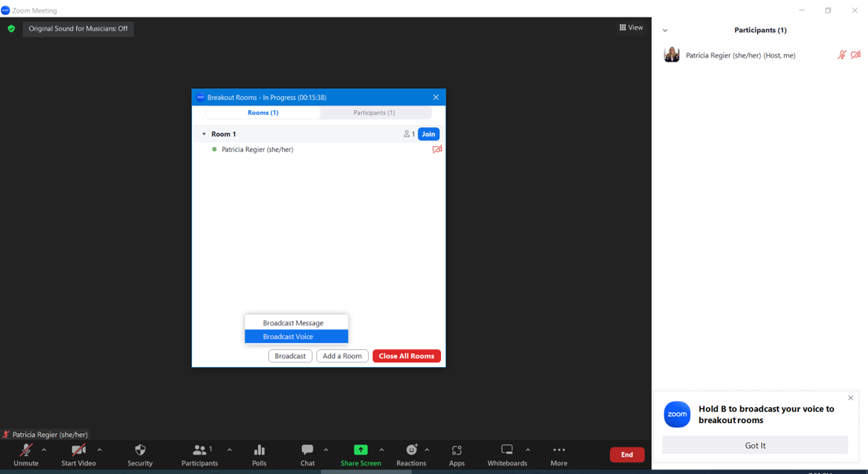Select Broadcast Message from the popup
868x474 pixels.
tap(296, 323)
